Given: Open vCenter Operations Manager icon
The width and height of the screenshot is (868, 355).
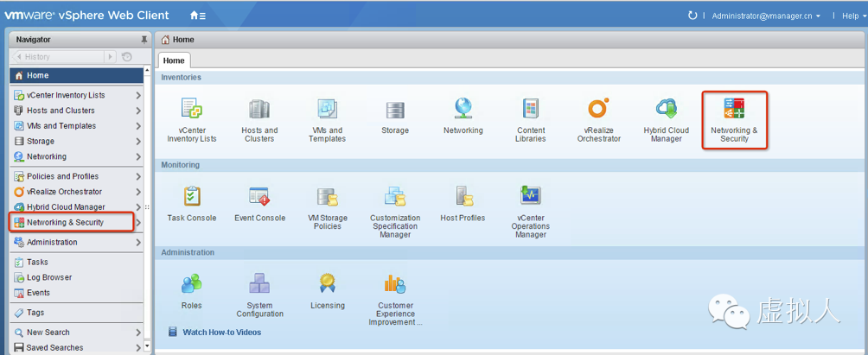Looking at the screenshot, I should point(530,196).
